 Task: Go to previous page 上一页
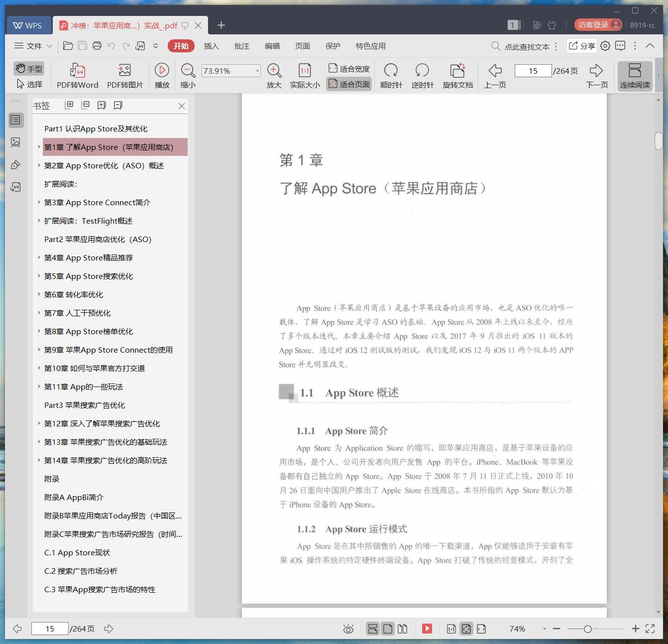[x=495, y=76]
